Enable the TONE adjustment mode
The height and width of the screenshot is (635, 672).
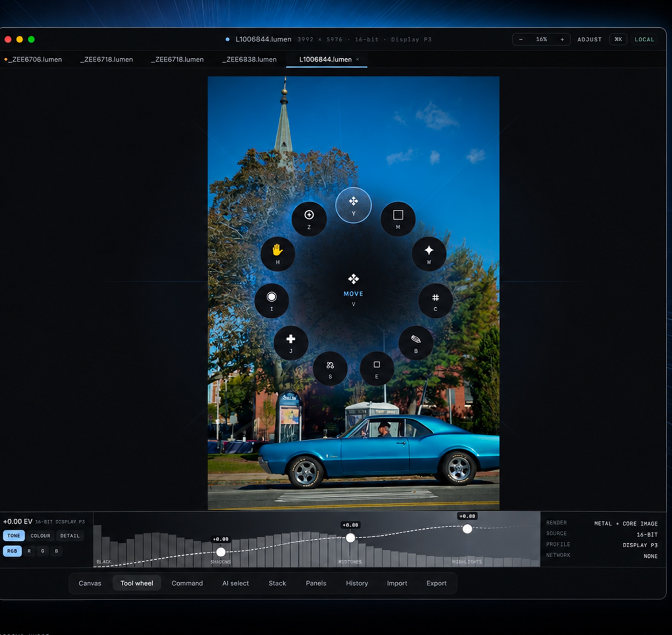point(14,535)
